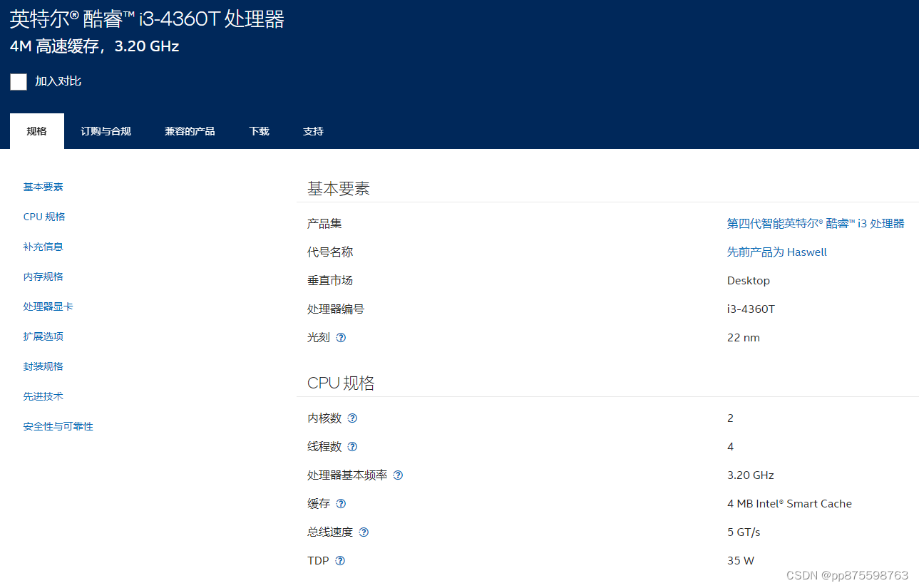
Task: Jump to 补充信息 in sidebar
Action: point(43,247)
